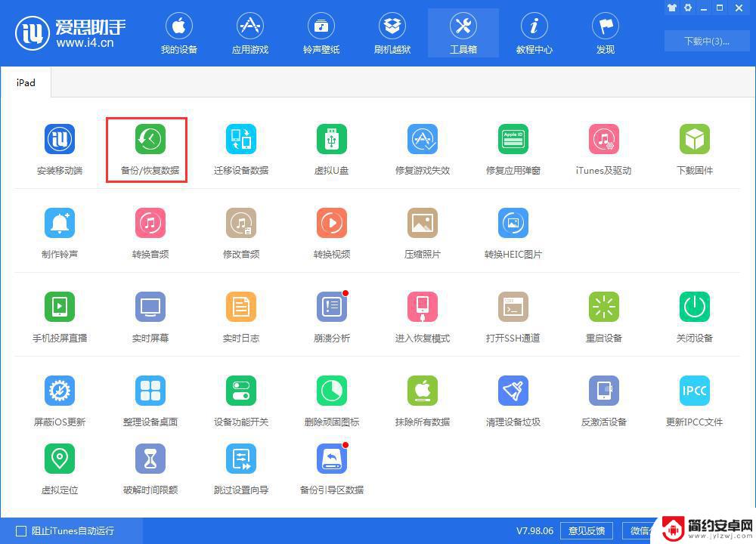This screenshot has width=756, height=544.
Task: Select 反激活设备 tool
Action: pos(603,391)
